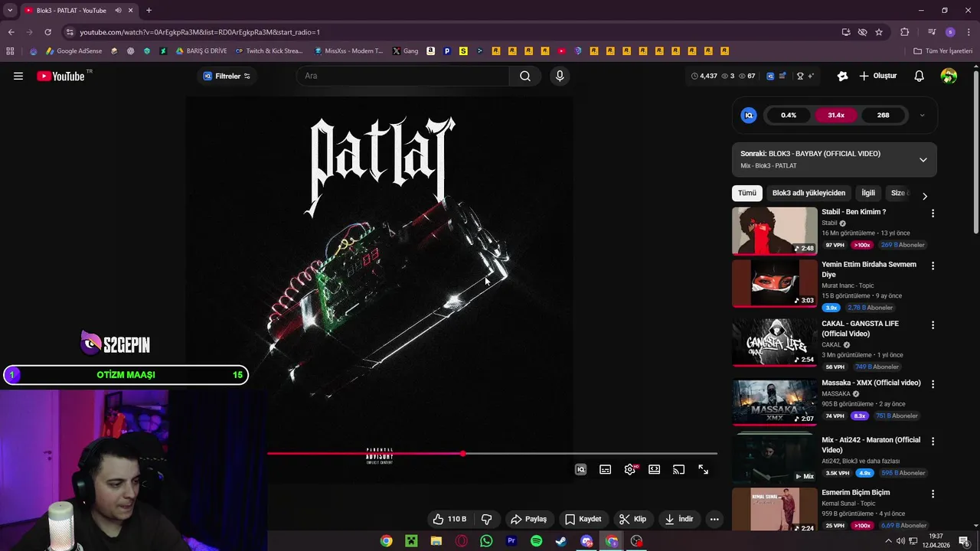Open the Massaka - XMX video thumbnail

coord(774,401)
